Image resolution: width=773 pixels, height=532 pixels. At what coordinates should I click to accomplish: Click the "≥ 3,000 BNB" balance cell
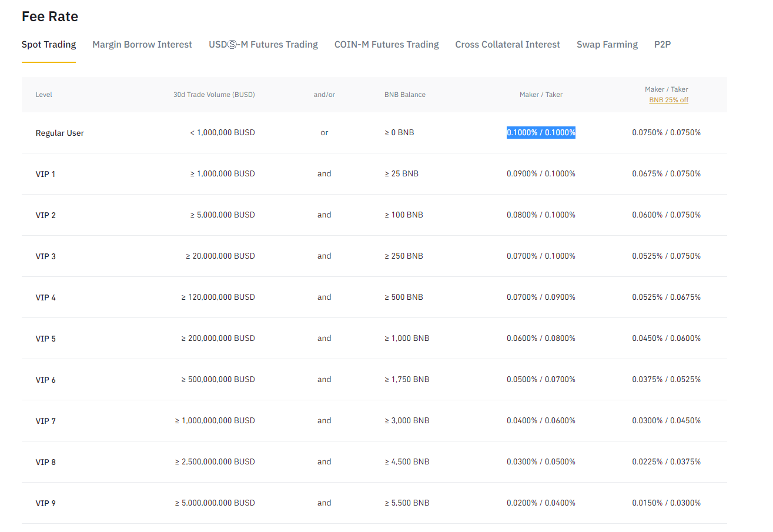[407, 421]
